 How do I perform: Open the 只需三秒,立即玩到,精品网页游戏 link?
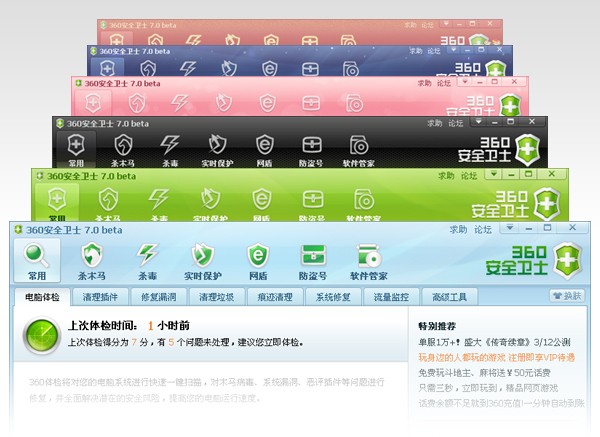click(x=488, y=388)
